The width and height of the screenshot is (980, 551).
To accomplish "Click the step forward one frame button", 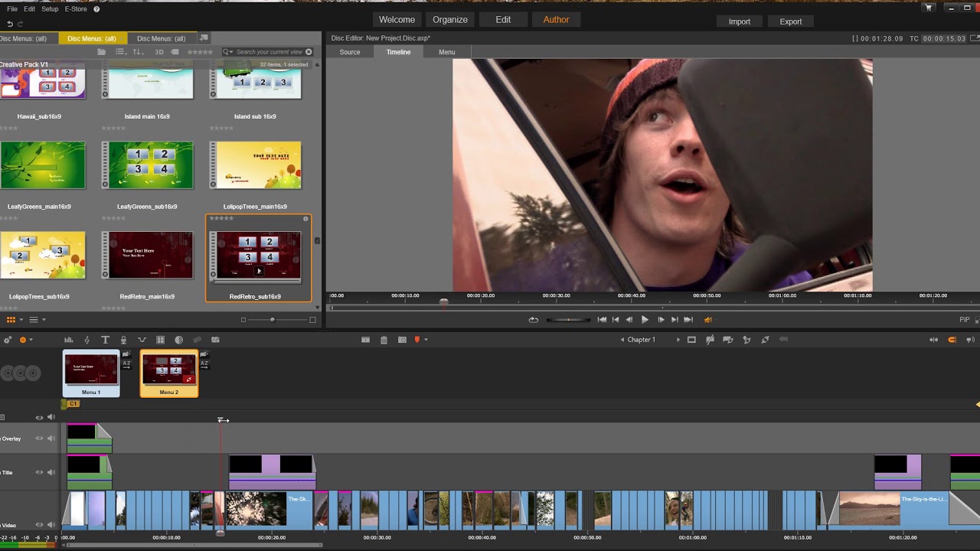I will [x=661, y=320].
